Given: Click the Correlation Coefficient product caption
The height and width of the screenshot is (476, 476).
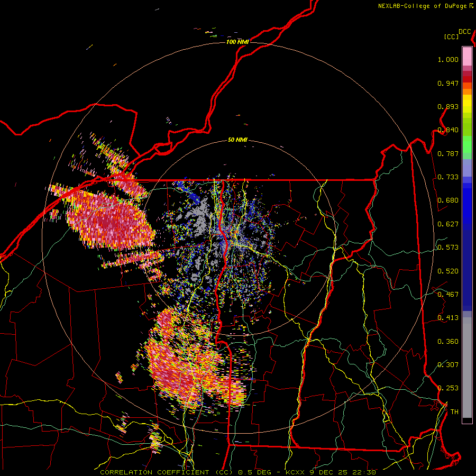Looking at the screenshot, I should pyautogui.click(x=238, y=472).
